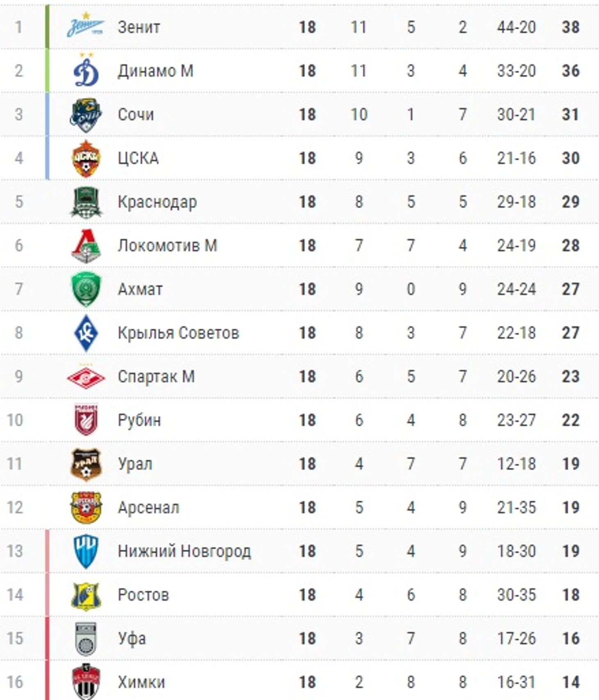Open the Химки team page link
Image resolution: width=599 pixels, height=700 pixels.
[x=141, y=682]
